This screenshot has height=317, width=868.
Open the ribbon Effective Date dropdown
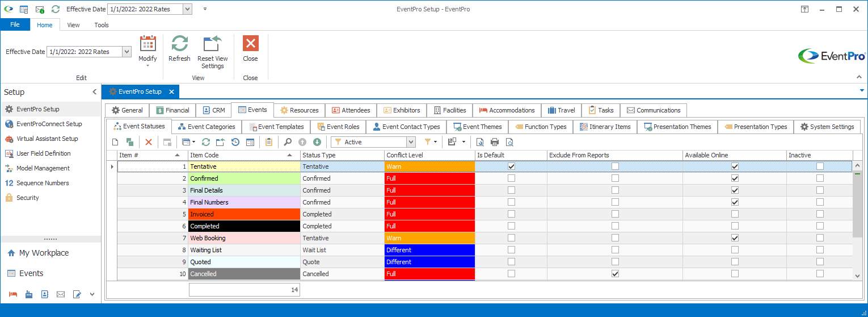pos(127,52)
